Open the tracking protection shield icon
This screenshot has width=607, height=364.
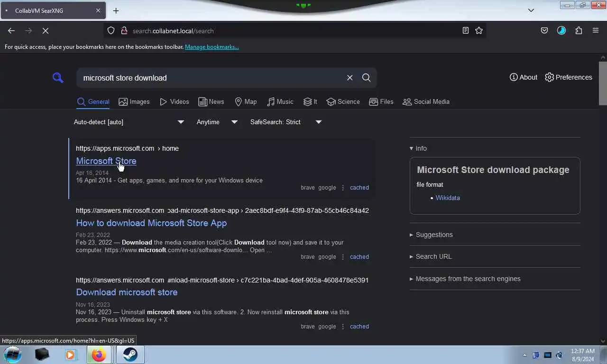[111, 31]
